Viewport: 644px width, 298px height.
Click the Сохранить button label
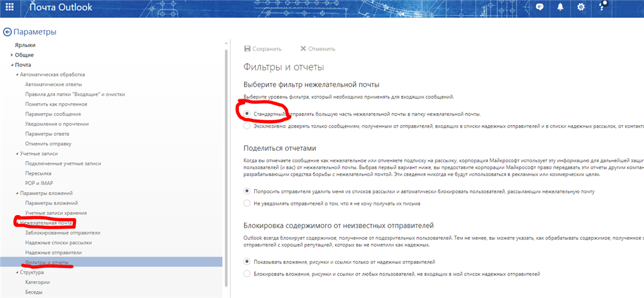(x=267, y=49)
